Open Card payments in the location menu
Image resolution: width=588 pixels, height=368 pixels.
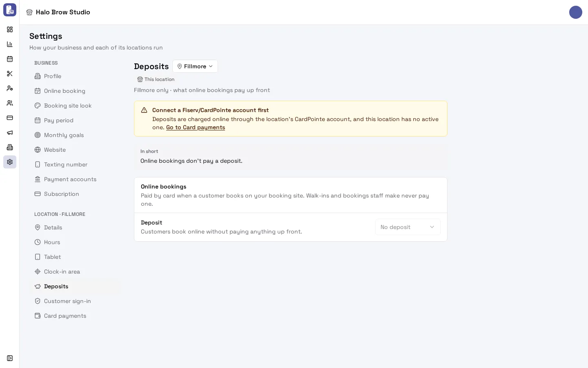click(x=75, y=316)
